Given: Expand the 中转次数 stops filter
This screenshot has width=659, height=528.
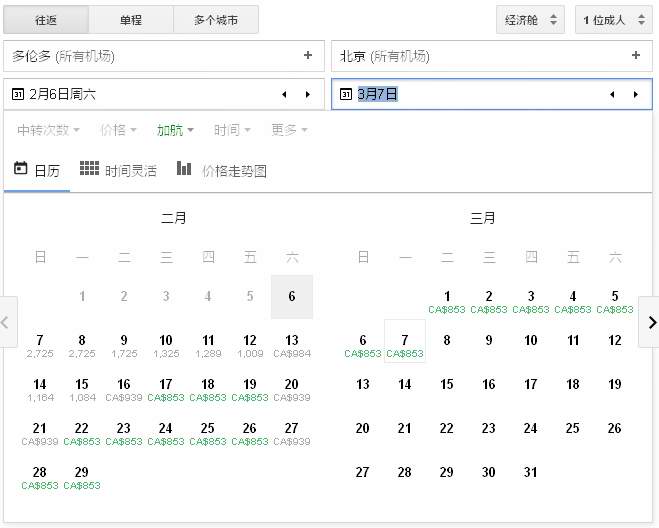Looking at the screenshot, I should [x=48, y=130].
